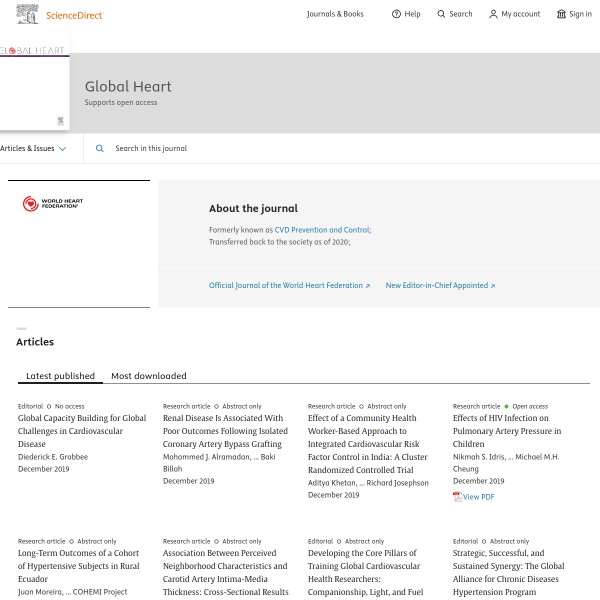Click the ScienceDirect Elsevier logo
Screen dimensions: 600x600
point(60,14)
